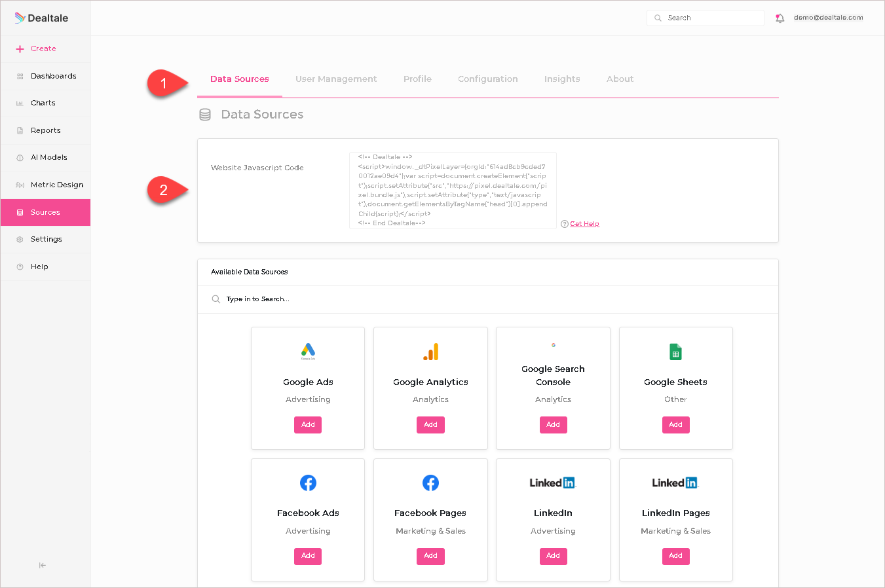Click the demo@dealtale.com account name

coord(829,18)
